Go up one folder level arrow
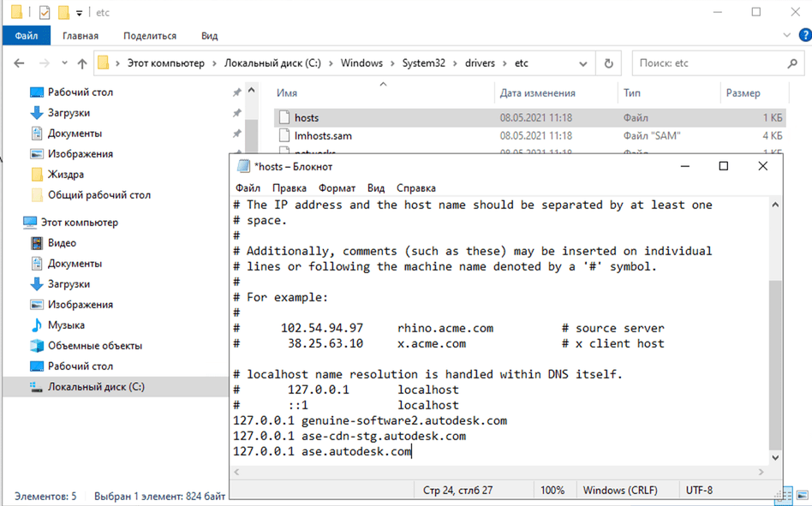Screen dimensions: 812x506 (x=82, y=63)
